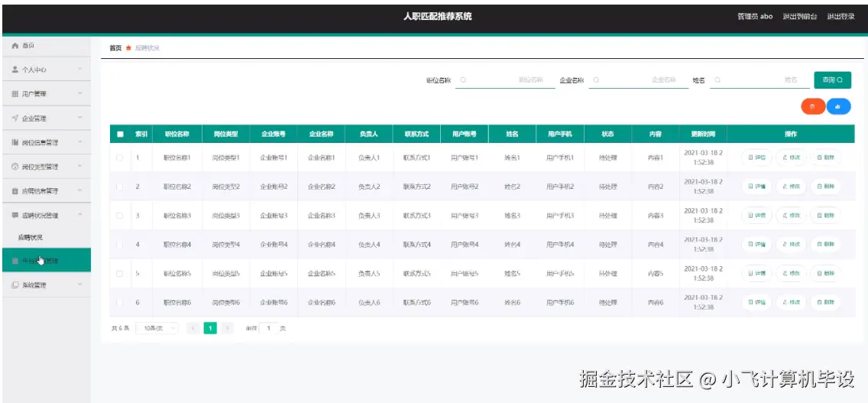Screen dimensions: 868x403
Task: Click 退出到前台 in the top bar
Action: pos(799,17)
